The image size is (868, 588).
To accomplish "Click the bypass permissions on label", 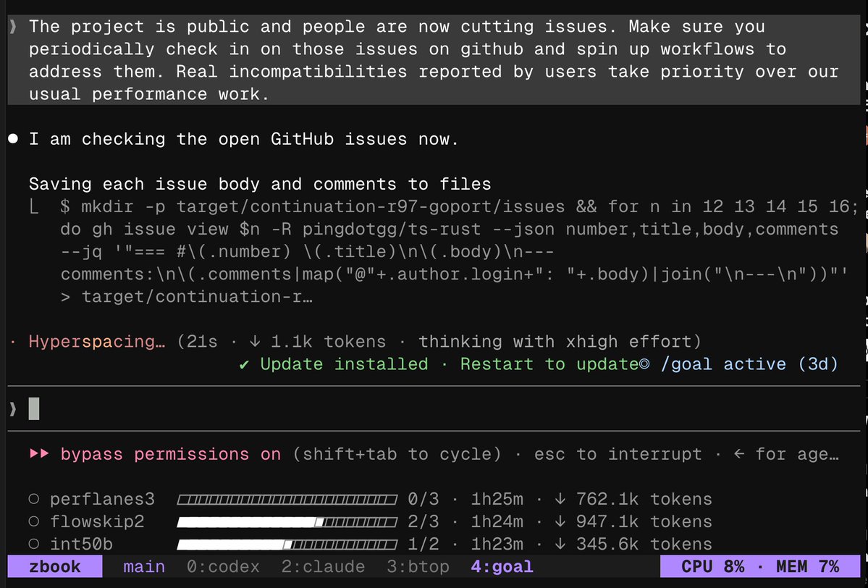I will tap(171, 454).
